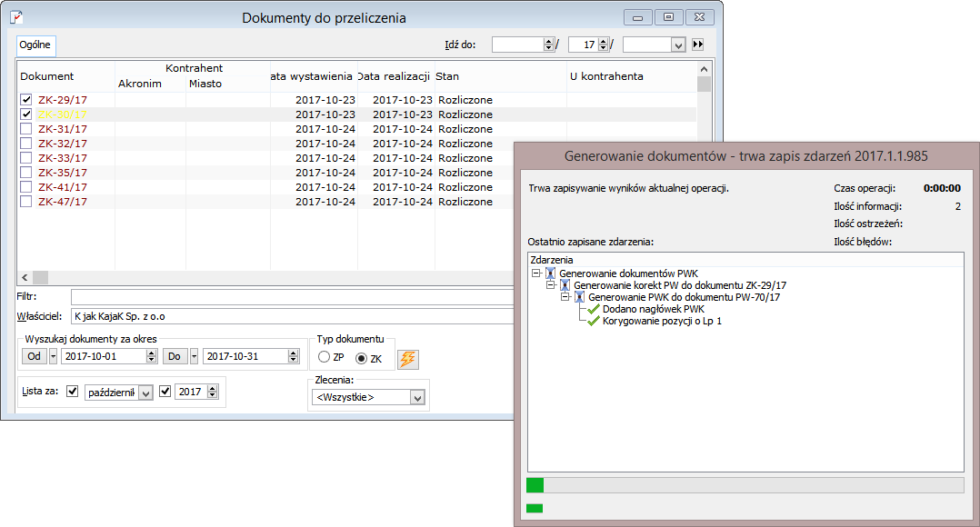Click the Filtr input field

point(293,296)
